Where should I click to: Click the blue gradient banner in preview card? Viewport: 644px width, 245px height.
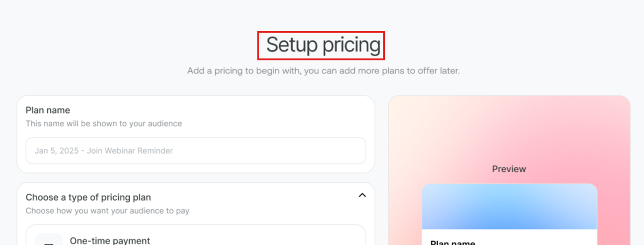tap(509, 207)
